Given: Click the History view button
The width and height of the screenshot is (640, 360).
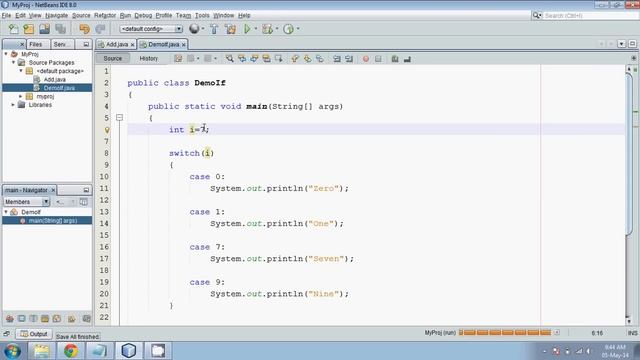Looking at the screenshot, I should (x=149, y=59).
